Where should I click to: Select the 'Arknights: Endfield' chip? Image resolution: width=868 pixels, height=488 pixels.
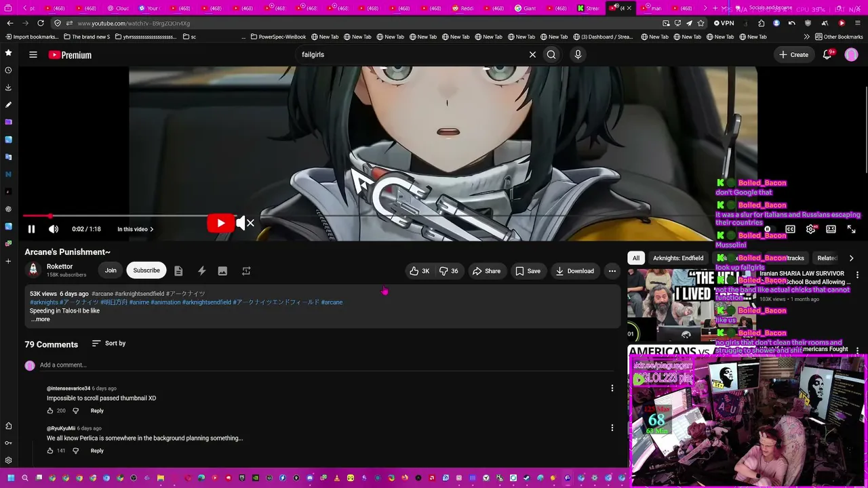click(x=678, y=258)
